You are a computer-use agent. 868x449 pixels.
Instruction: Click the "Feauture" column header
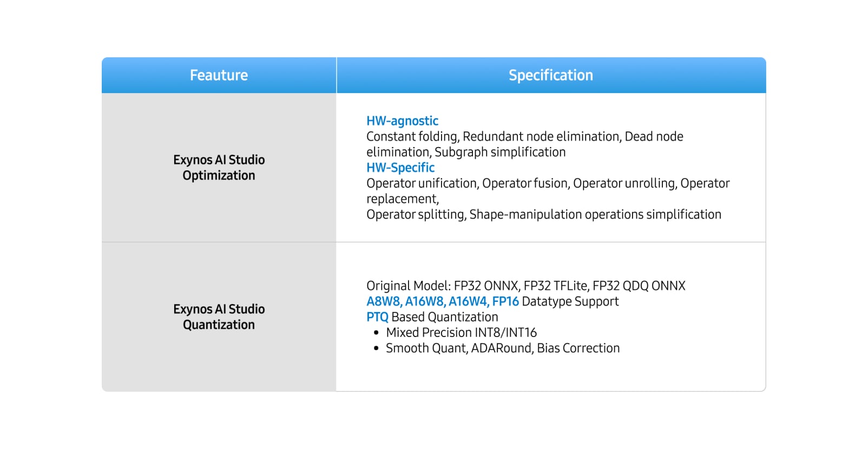tap(219, 75)
